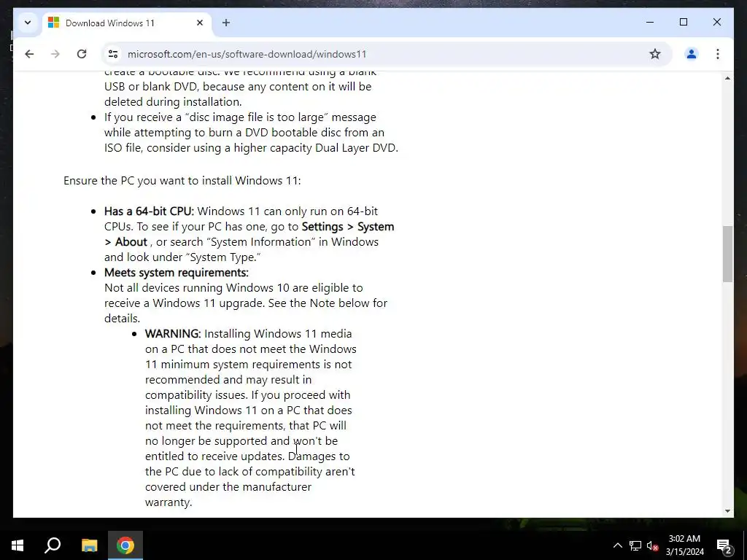The height and width of the screenshot is (560, 747).
Task: Click the page scrollbar up arrow
Action: (x=727, y=77)
